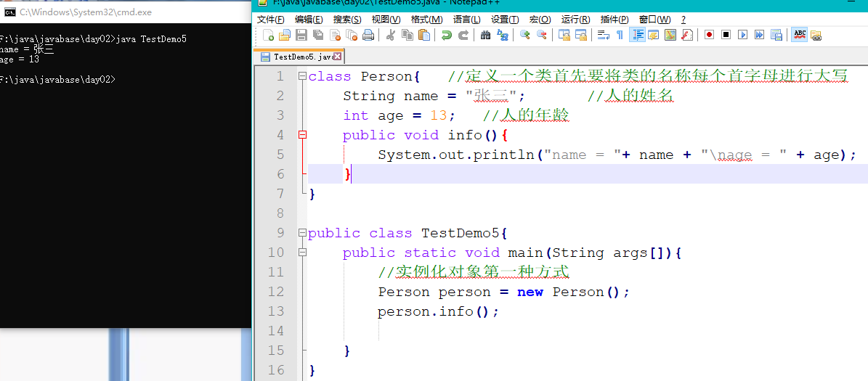Click the Redo arrow icon
868x381 pixels.
(463, 36)
